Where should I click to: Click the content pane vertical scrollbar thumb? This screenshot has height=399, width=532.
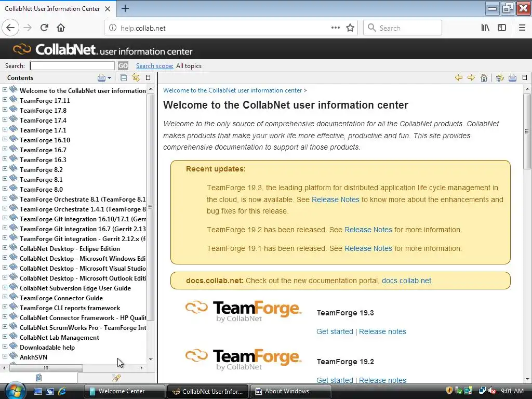[527, 131]
